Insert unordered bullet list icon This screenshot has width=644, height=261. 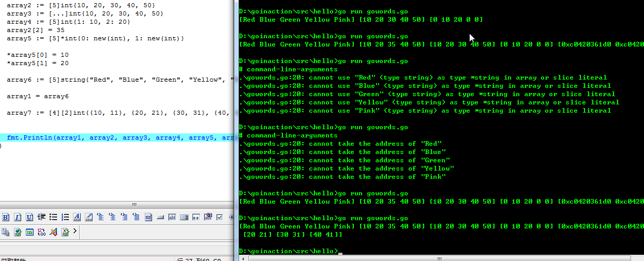click(x=53, y=217)
